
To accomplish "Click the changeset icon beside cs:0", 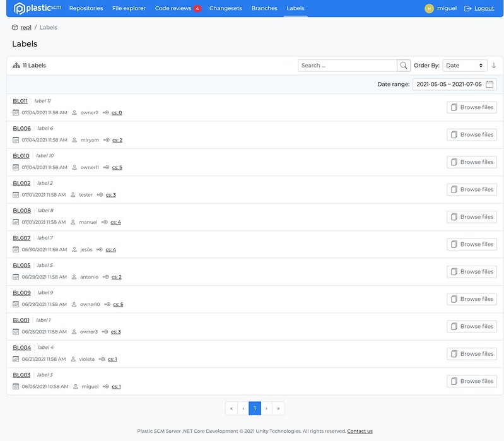I will pos(106,112).
